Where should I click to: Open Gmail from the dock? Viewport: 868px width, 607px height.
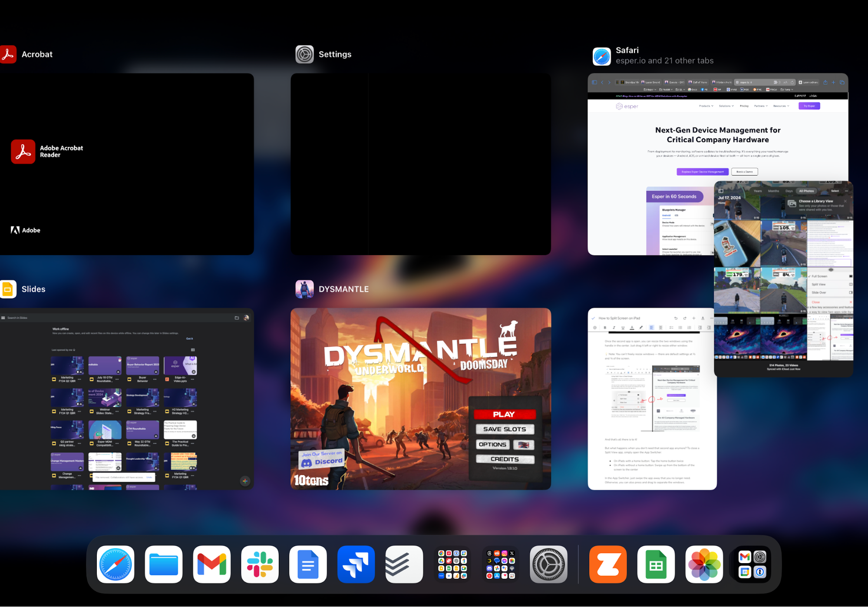click(x=212, y=564)
